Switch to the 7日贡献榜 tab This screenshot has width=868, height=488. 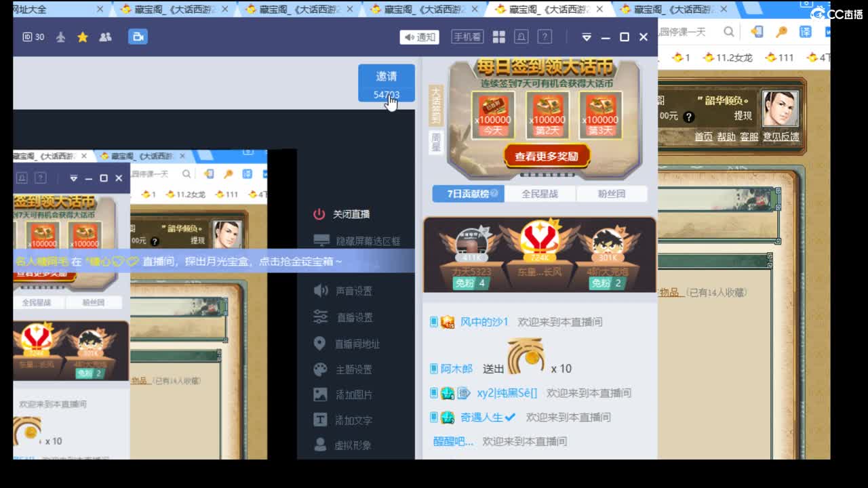(469, 194)
